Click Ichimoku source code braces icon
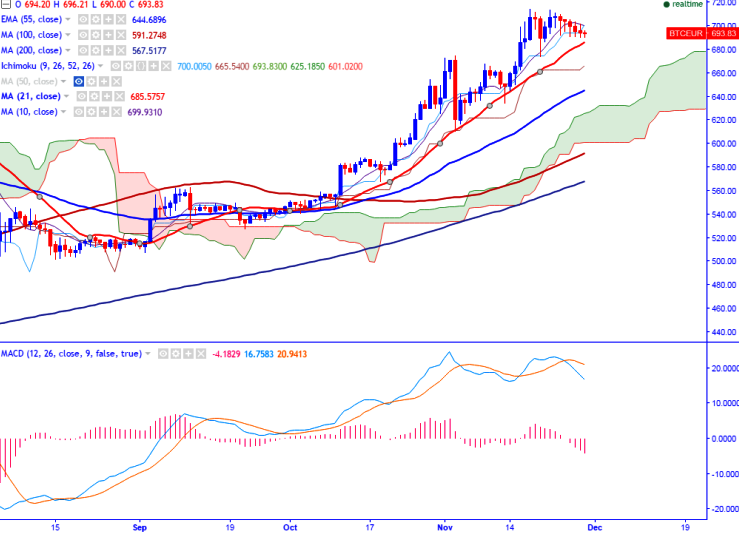 [141, 66]
